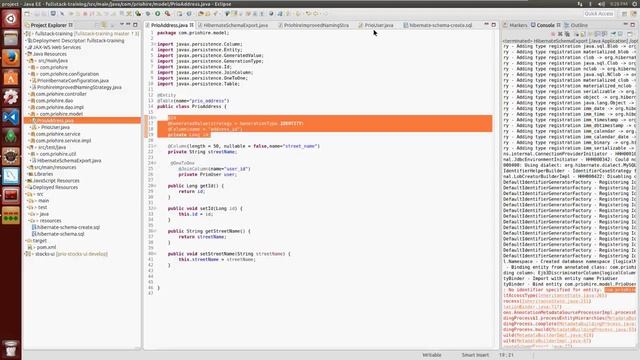Close the PrioAddress.java editor tab
This screenshot has width=640, height=360.
click(x=191, y=25)
